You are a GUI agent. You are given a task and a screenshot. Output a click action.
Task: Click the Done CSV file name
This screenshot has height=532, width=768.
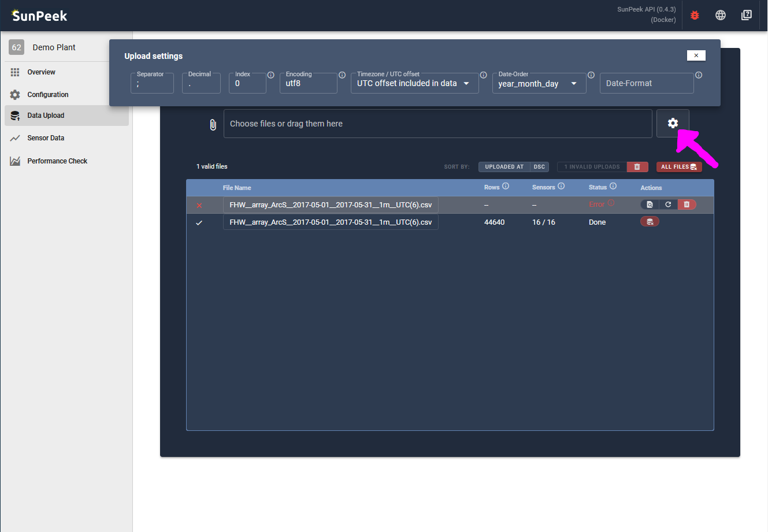coord(331,222)
